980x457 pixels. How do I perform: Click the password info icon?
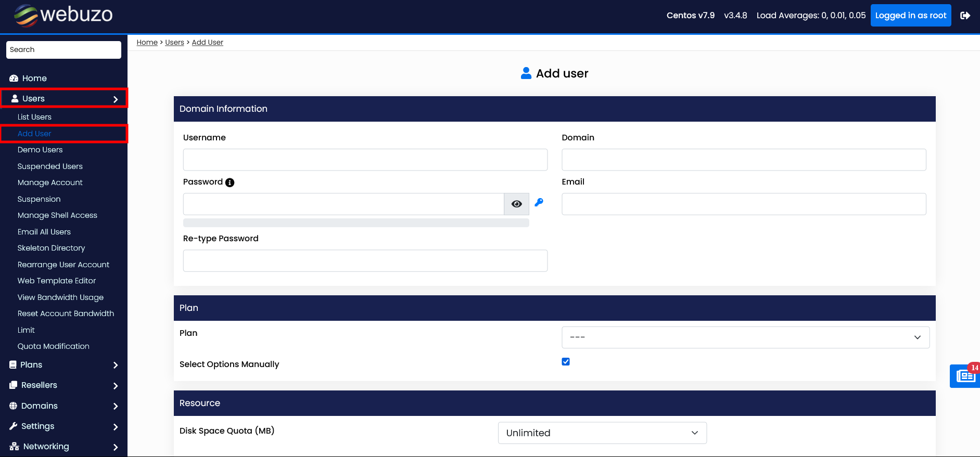click(230, 182)
